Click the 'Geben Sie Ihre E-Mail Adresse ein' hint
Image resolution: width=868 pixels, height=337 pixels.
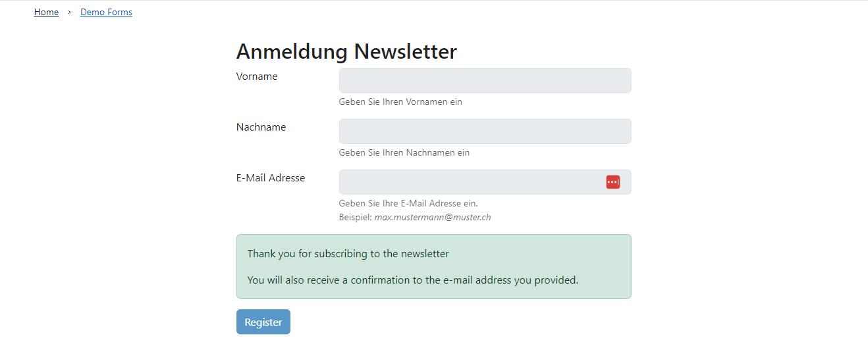click(x=408, y=204)
